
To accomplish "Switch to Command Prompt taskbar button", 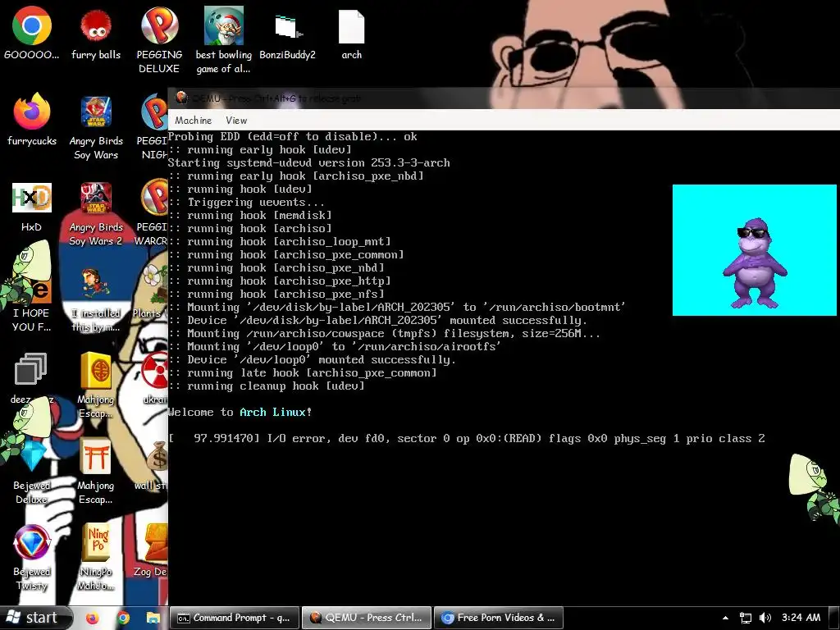I will point(234,618).
